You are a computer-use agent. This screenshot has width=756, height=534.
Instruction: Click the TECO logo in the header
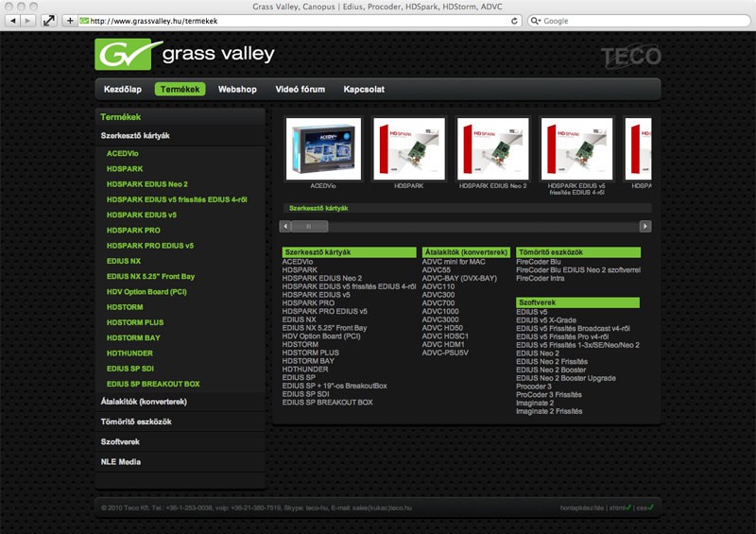(x=630, y=58)
